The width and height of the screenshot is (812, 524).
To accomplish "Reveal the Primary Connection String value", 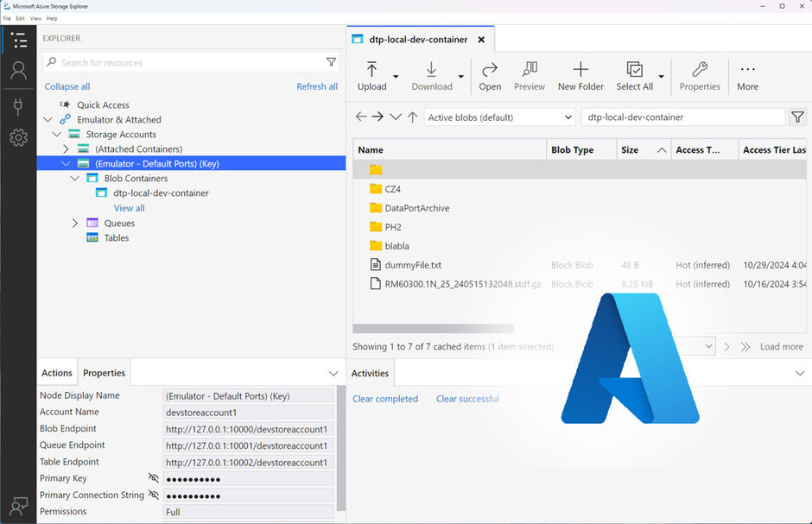I will (x=155, y=495).
